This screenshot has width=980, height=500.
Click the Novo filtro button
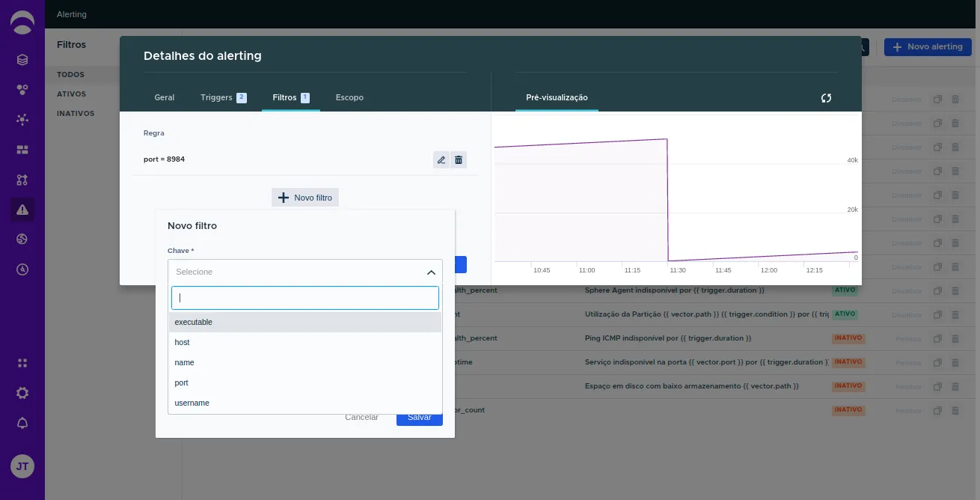click(305, 198)
